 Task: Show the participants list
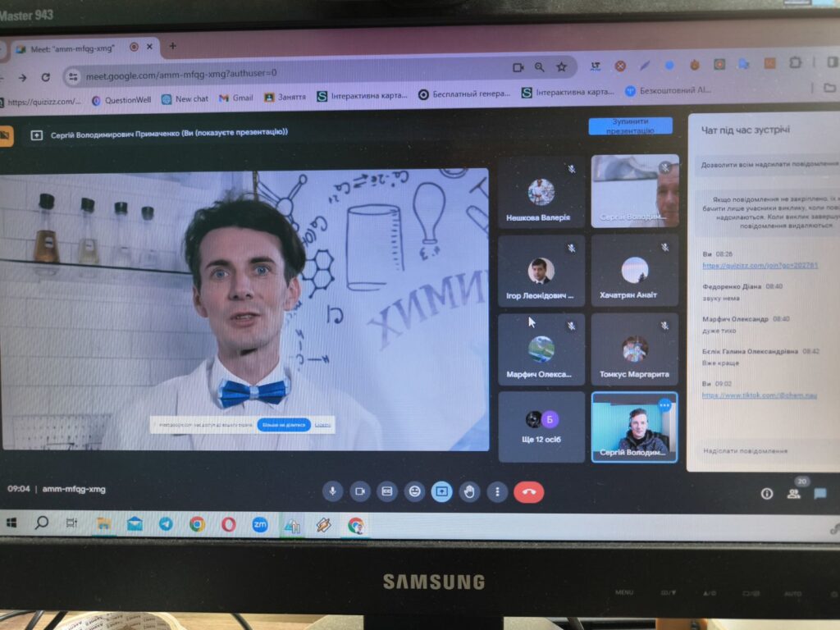[793, 494]
